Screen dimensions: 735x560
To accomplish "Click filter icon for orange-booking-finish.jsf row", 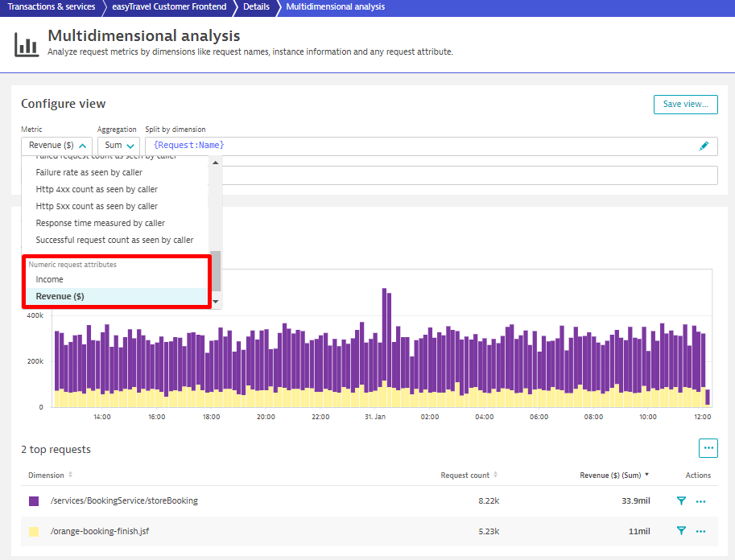I will point(681,531).
